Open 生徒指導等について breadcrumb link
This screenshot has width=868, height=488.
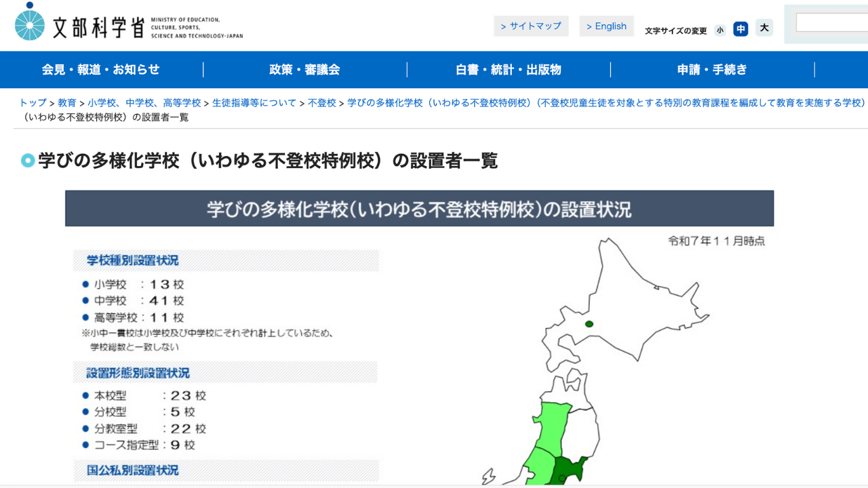pos(254,103)
